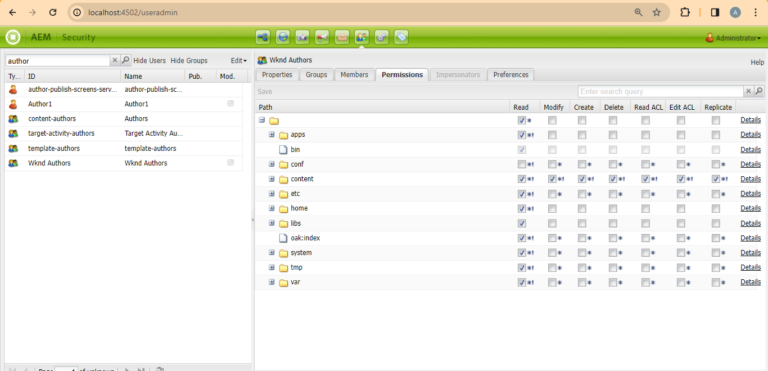
Task: Click the content-authors group icon
Action: point(13,119)
